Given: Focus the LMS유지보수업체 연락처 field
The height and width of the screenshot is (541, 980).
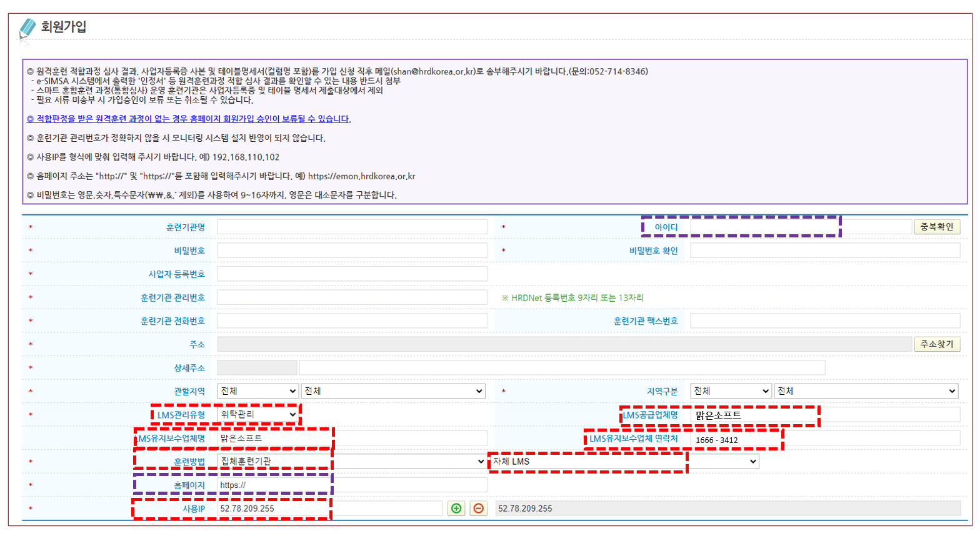Looking at the screenshot, I should coord(824,439).
